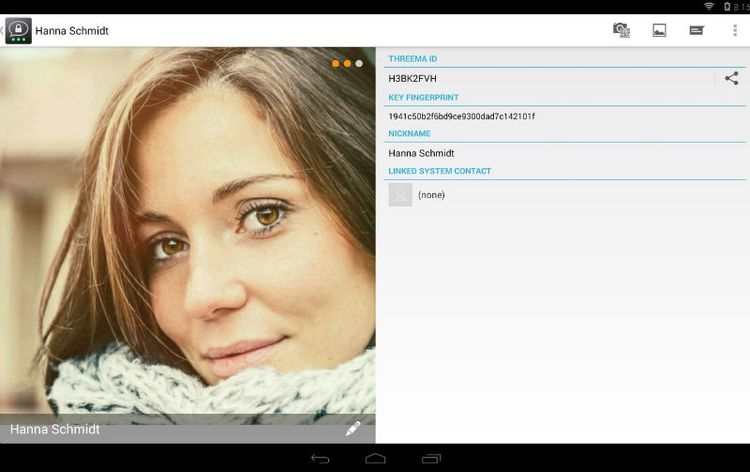This screenshot has height=472, width=750.
Task: Tap the Android back navigation button
Action: pos(320,459)
